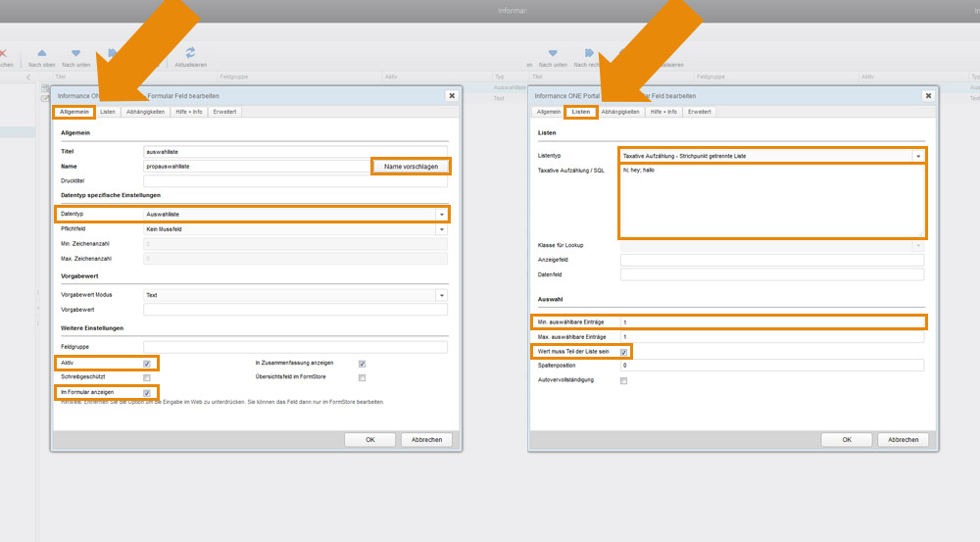Open Hilfe + Info tab in left dialog
Image resolution: width=980 pixels, height=542 pixels.
pyautogui.click(x=189, y=112)
